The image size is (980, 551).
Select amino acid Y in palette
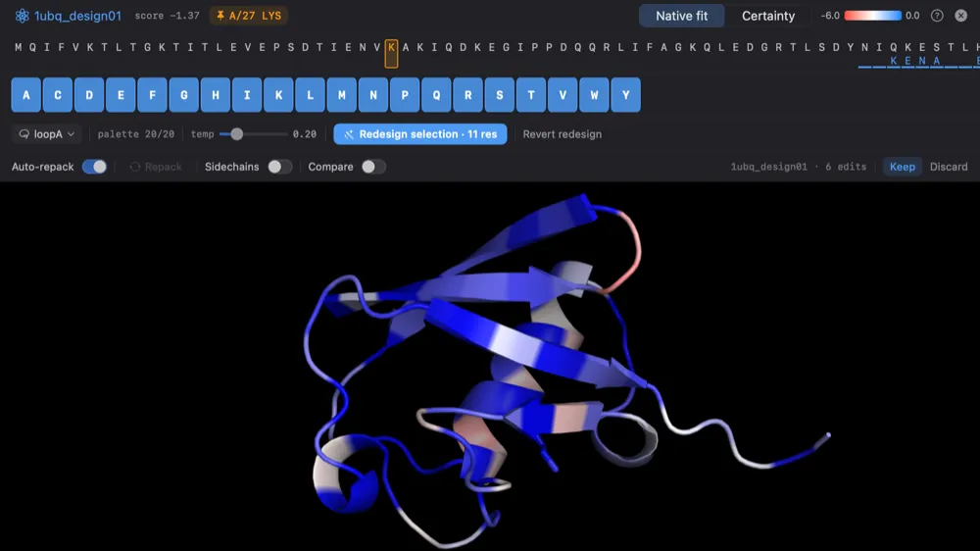625,95
